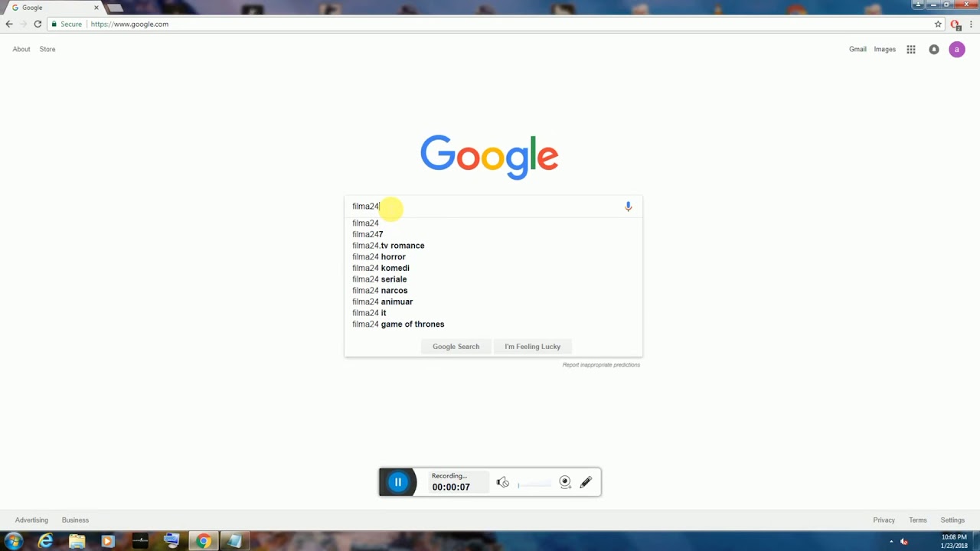Screen dimensions: 980x551
Task: Open the Chrome three-dot menu
Action: coord(971,24)
